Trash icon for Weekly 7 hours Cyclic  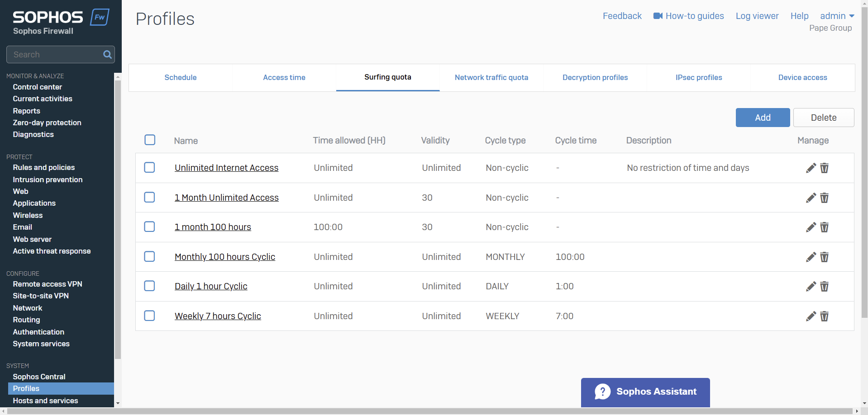tap(825, 316)
